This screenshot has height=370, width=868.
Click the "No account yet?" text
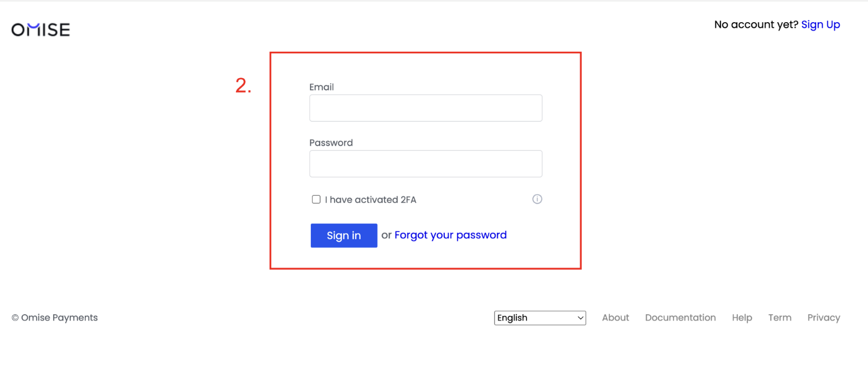coord(756,25)
